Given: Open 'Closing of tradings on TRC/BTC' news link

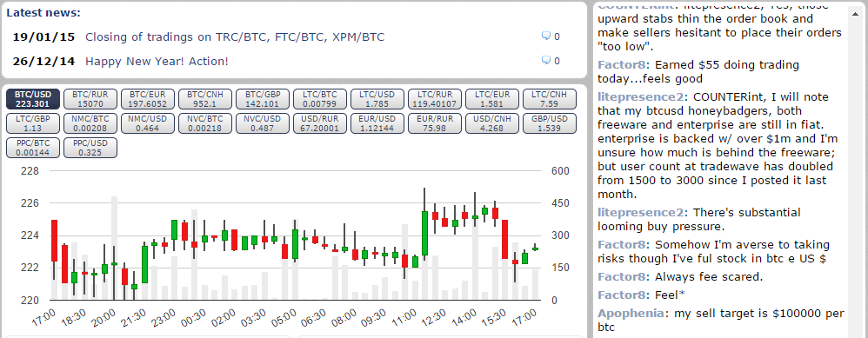Looking at the screenshot, I should [235, 37].
